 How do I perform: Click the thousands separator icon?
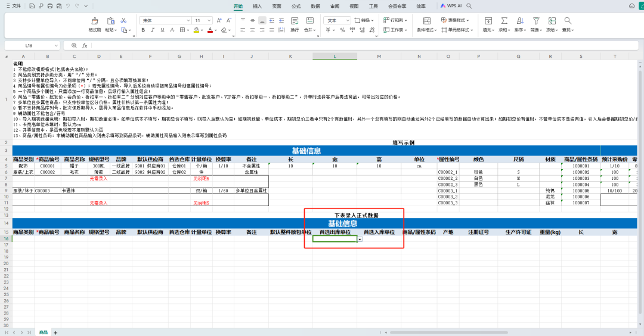coord(352,30)
